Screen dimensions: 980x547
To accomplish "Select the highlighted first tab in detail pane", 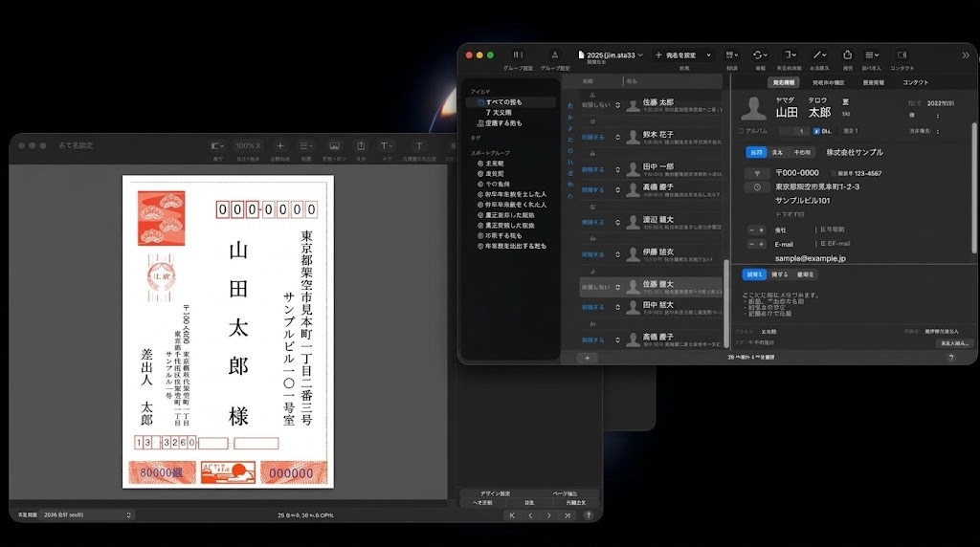I will 784,82.
